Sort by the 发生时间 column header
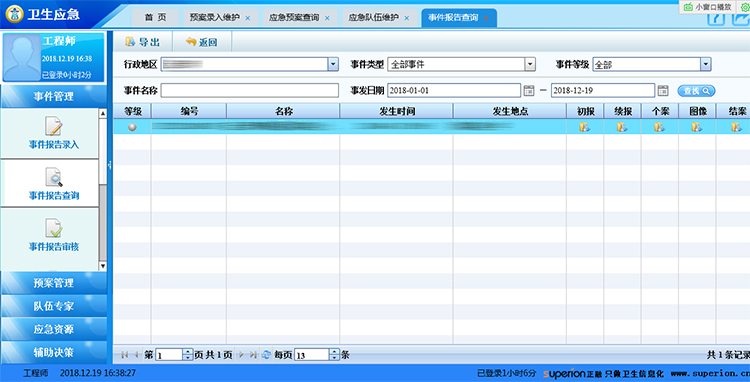 click(x=397, y=111)
